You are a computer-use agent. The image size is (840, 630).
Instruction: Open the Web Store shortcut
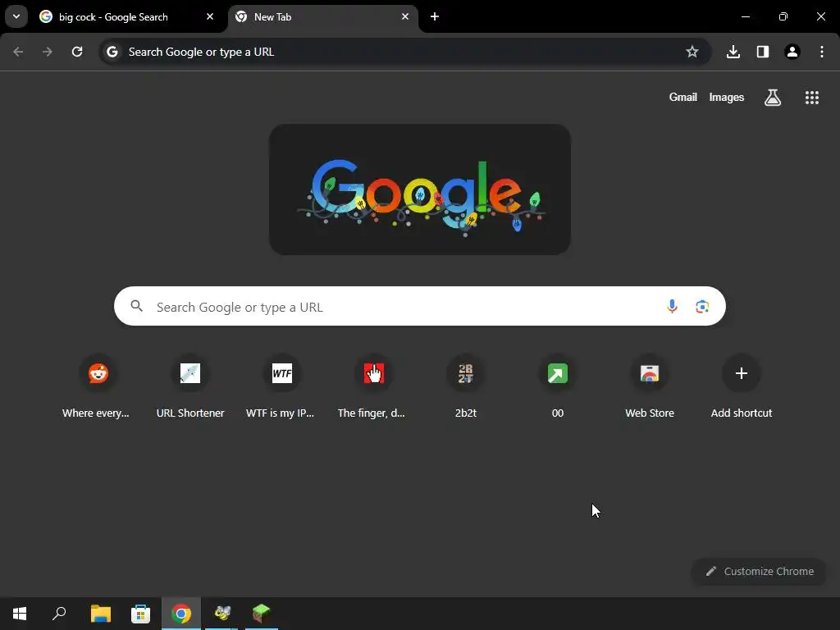[650, 387]
